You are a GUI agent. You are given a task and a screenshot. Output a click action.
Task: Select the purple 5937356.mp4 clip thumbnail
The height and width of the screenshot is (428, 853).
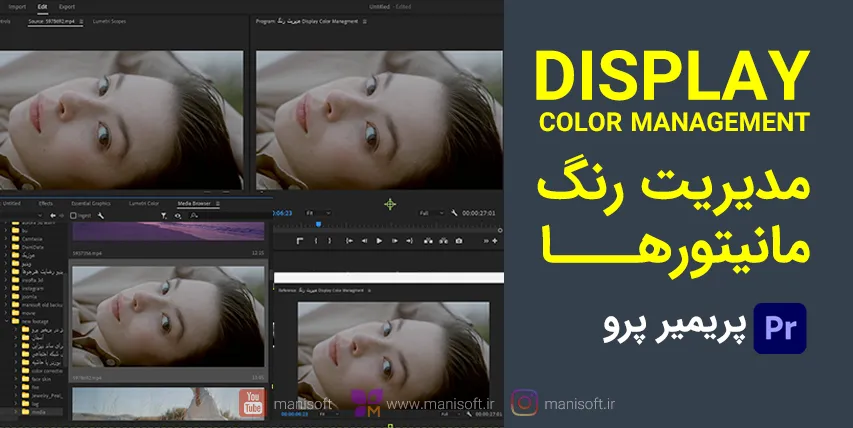(x=169, y=231)
